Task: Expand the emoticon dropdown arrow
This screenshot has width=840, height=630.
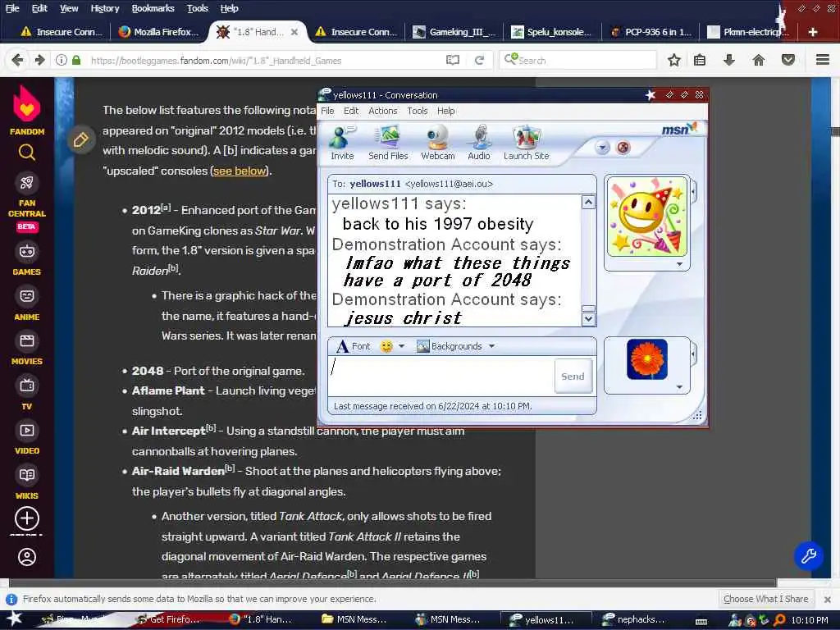Action: coord(401,347)
